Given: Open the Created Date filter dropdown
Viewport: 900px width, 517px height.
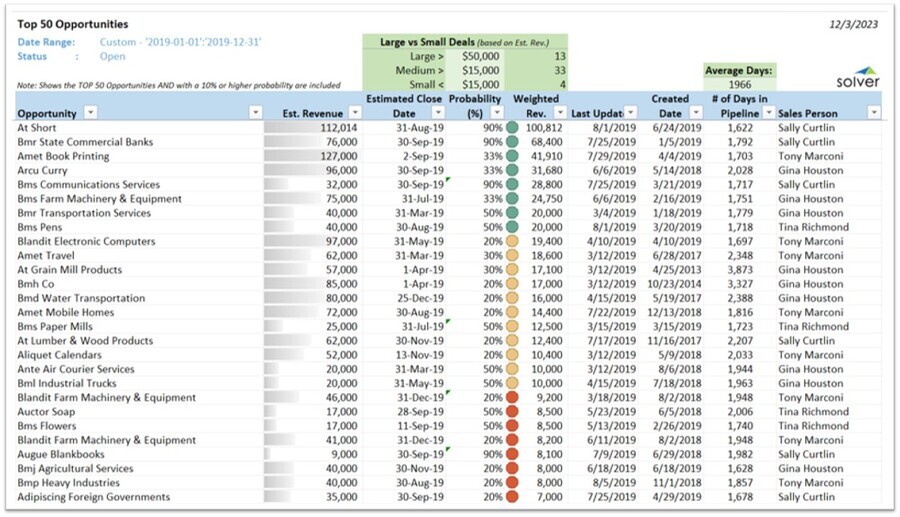Looking at the screenshot, I should 698,114.
